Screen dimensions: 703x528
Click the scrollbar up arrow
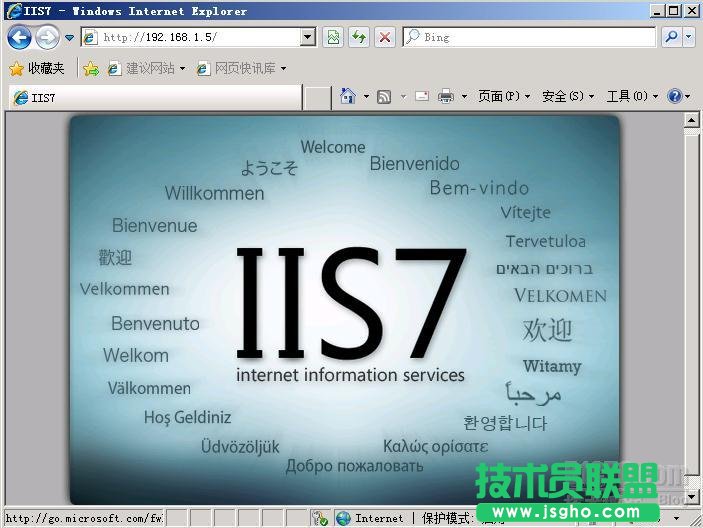pyautogui.click(x=691, y=120)
